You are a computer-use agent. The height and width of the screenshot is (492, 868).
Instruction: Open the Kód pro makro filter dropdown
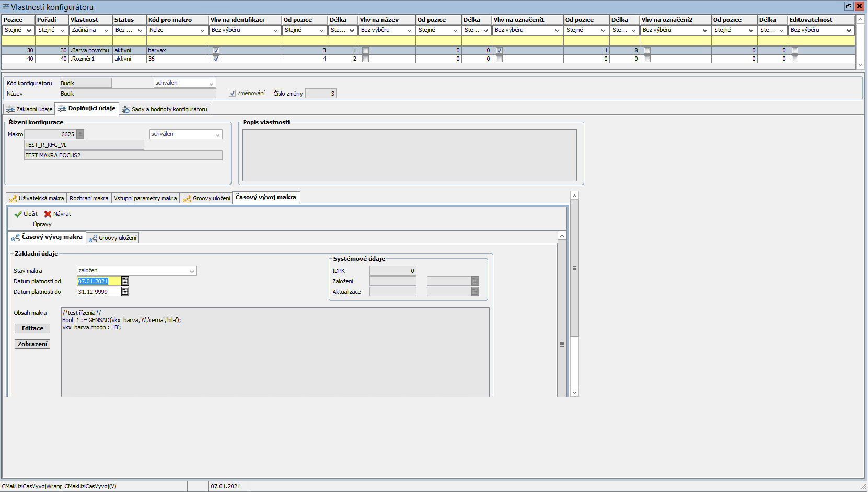coord(202,30)
